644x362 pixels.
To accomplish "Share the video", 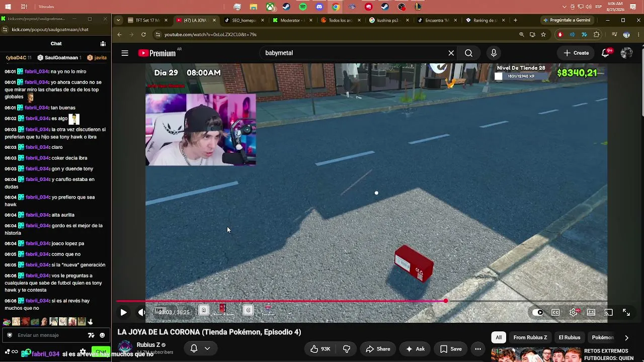I will (x=378, y=349).
